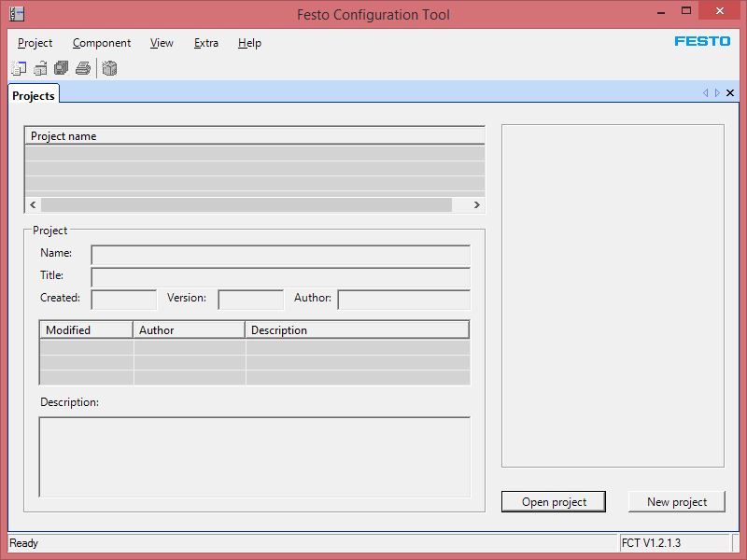Click the Save all floppy disks icon
Screen dimensions: 747x560
click(62, 68)
